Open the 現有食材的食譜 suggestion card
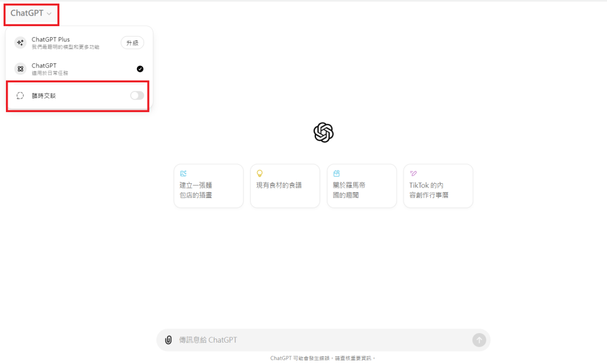The width and height of the screenshot is (607, 364). click(x=285, y=186)
